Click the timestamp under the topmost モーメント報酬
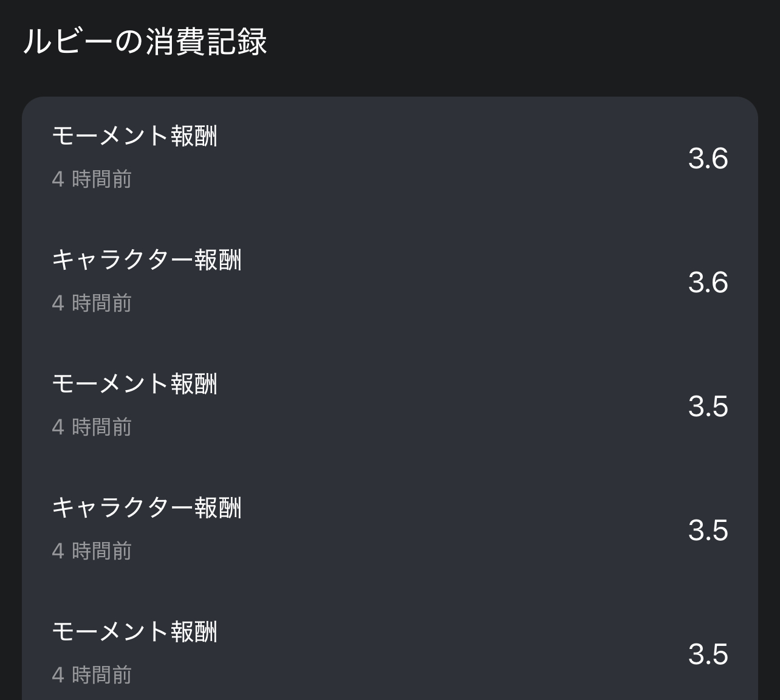The height and width of the screenshot is (700, 780). (92, 179)
